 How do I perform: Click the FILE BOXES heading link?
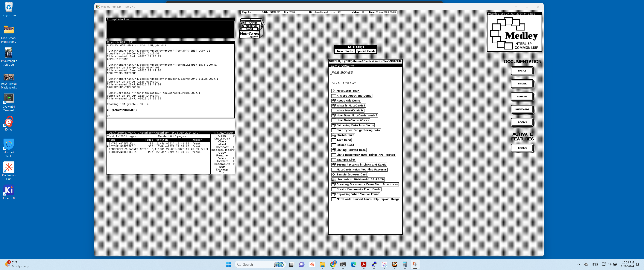(342, 73)
